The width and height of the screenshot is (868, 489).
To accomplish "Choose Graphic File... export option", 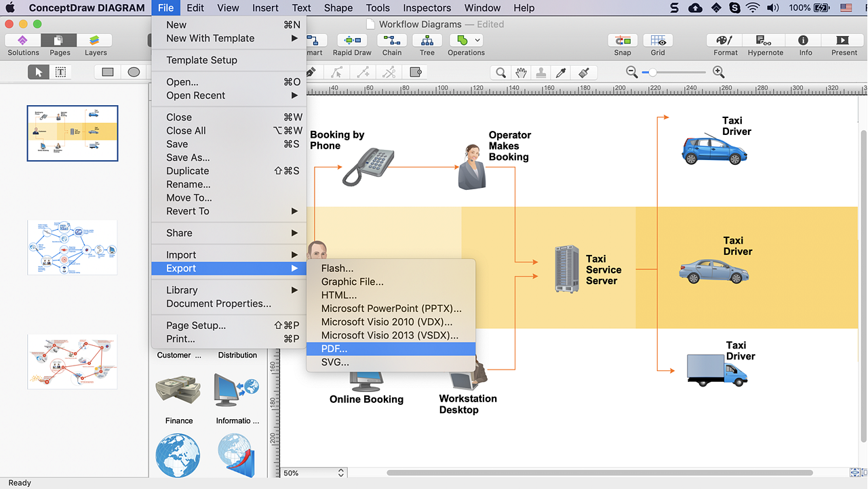I will [x=391, y=281].
